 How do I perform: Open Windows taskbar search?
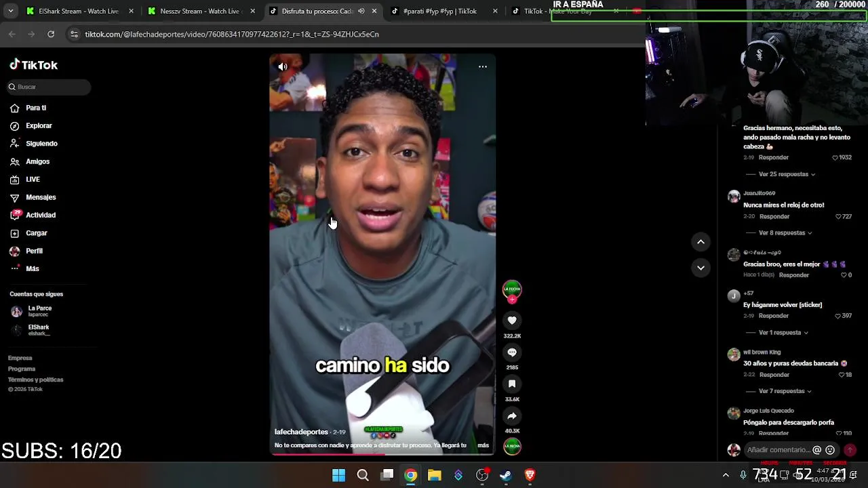363,475
